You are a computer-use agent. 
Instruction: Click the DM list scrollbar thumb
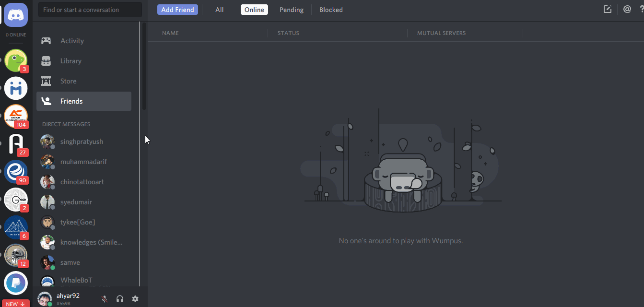point(144,67)
